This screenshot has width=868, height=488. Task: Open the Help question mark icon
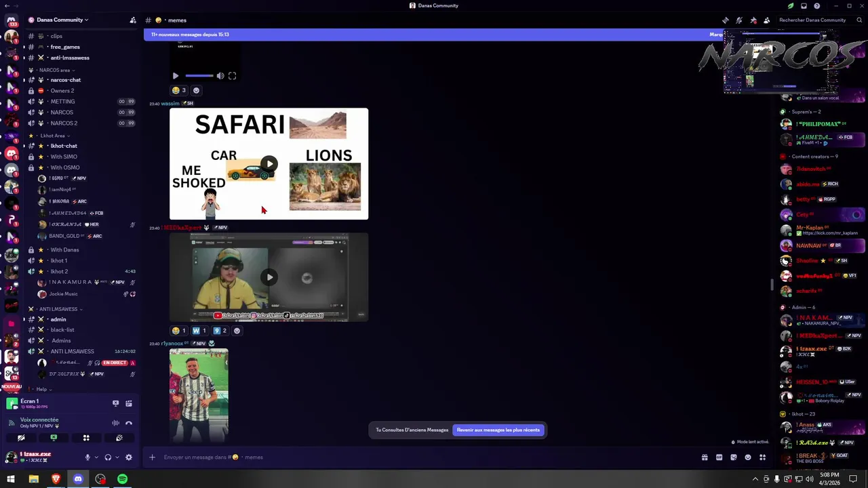817,5
